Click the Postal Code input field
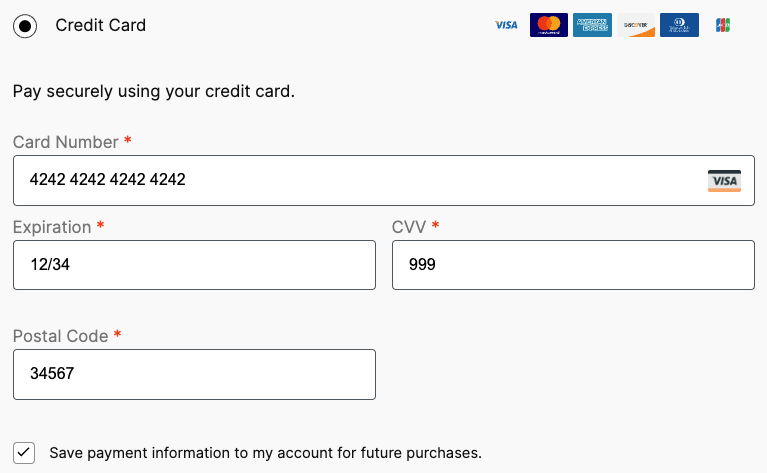Screen dimensions: 767x473 (x=194, y=374)
